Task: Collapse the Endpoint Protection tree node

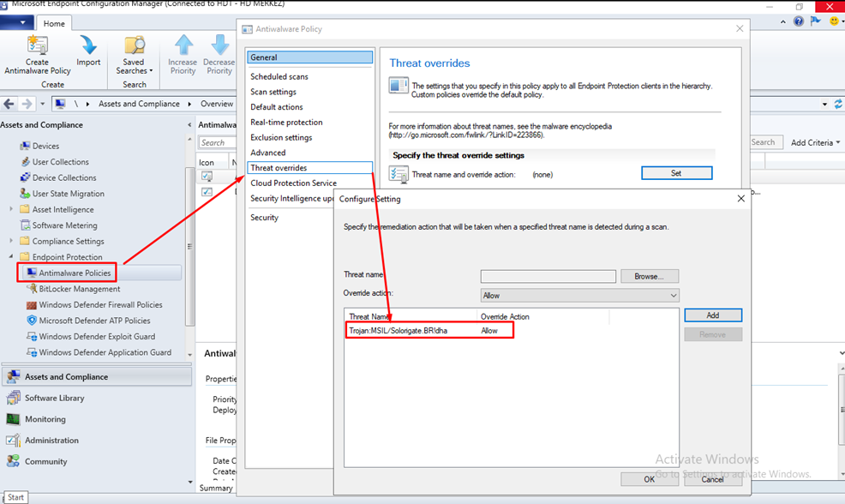Action: pyautogui.click(x=11, y=256)
